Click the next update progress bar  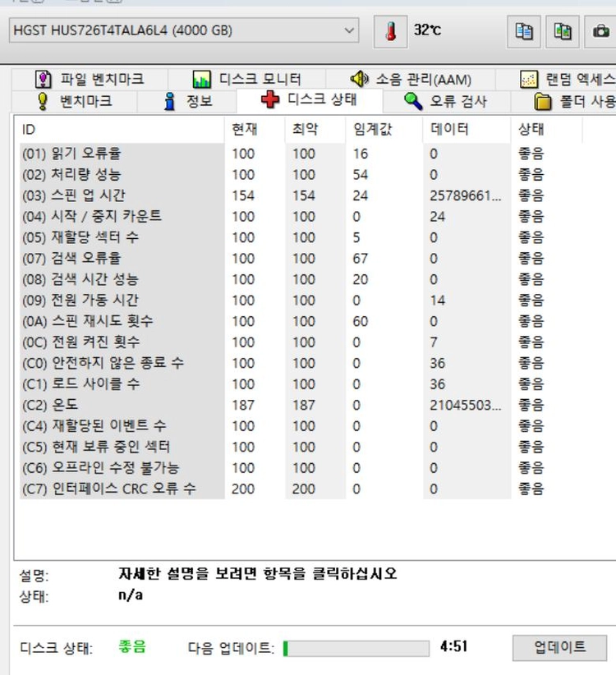pos(356,648)
